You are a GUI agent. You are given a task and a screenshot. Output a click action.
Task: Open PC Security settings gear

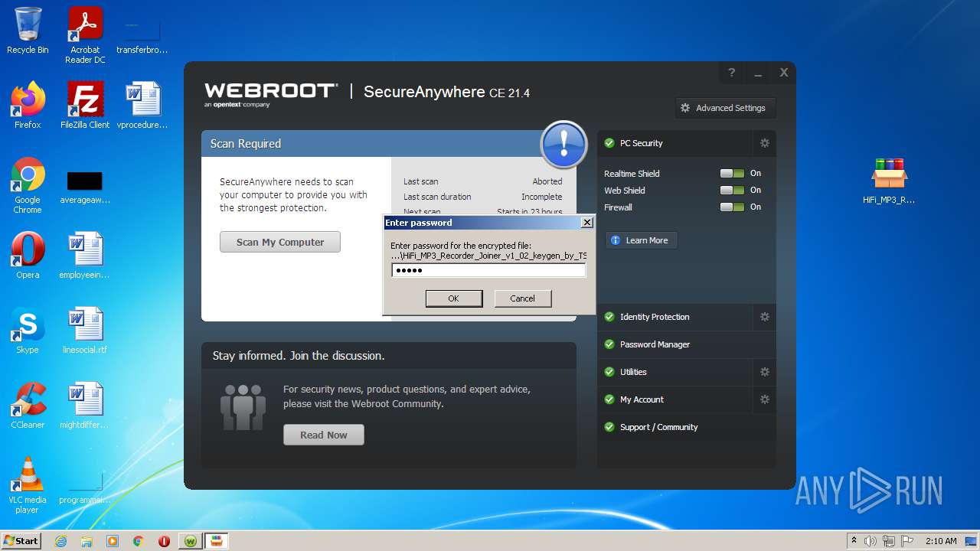coord(764,143)
